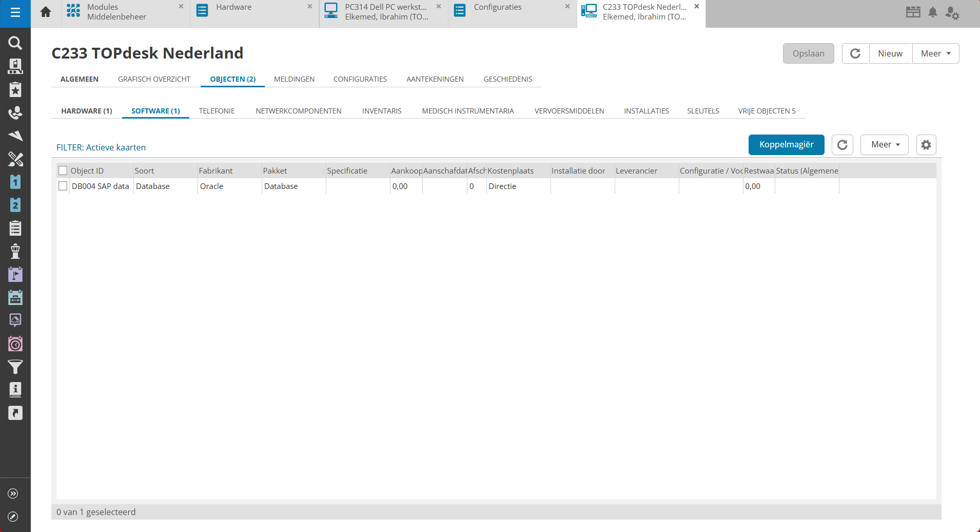This screenshot has height=532, width=980.
Task: Click the Koppelmagiër button
Action: 786,145
